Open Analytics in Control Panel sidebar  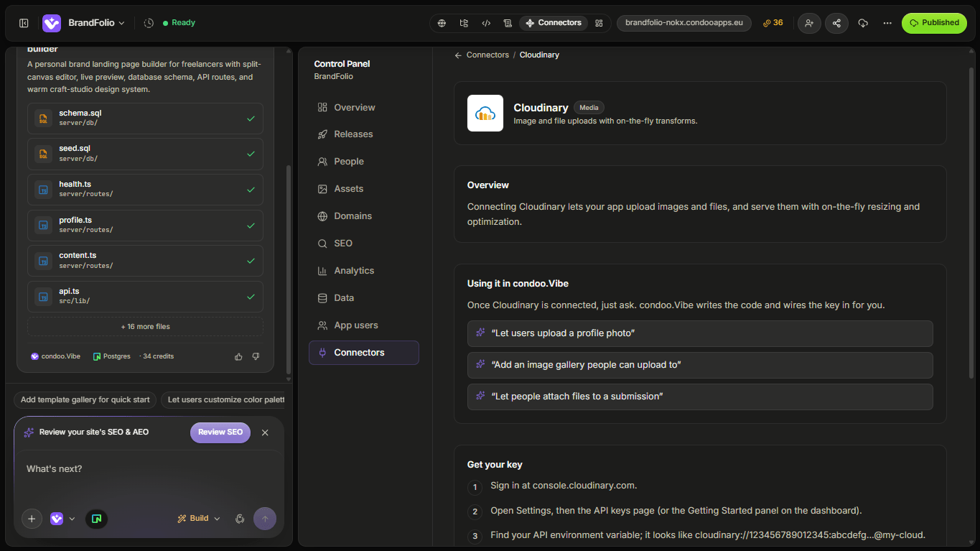[x=363, y=271]
